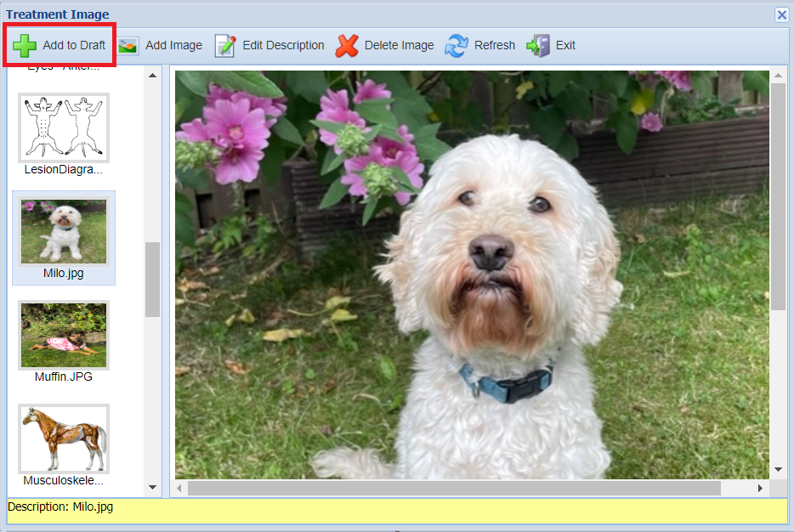Click image preview horizontal scrollbar handle
Screen dimensions: 794x532
454,488
